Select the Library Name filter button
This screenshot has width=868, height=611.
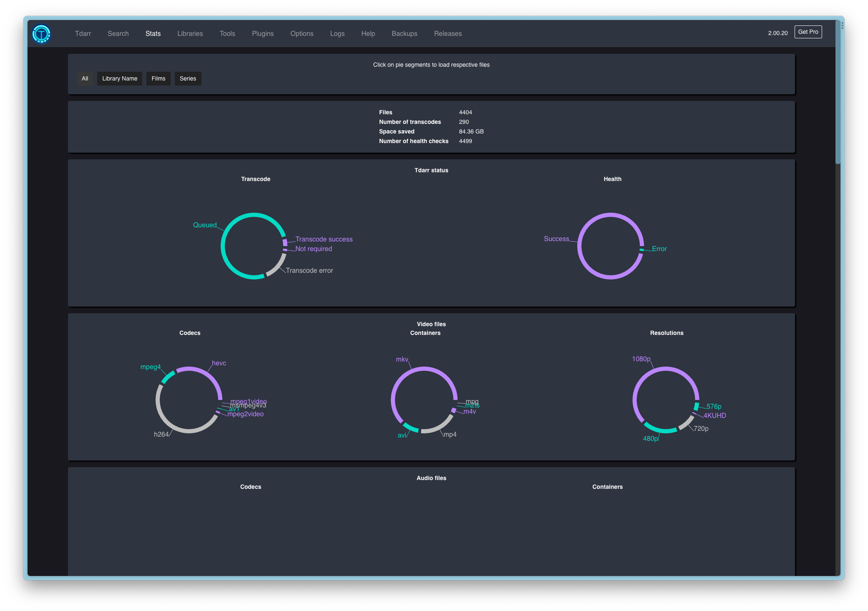click(119, 78)
